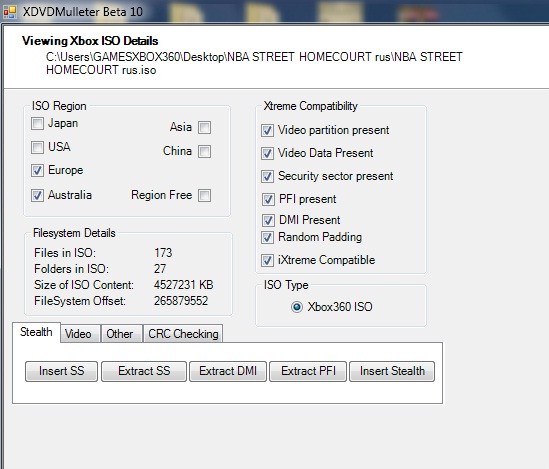Select the Xbox360 ISO radio button
This screenshot has height=469, width=549.
pos(297,307)
